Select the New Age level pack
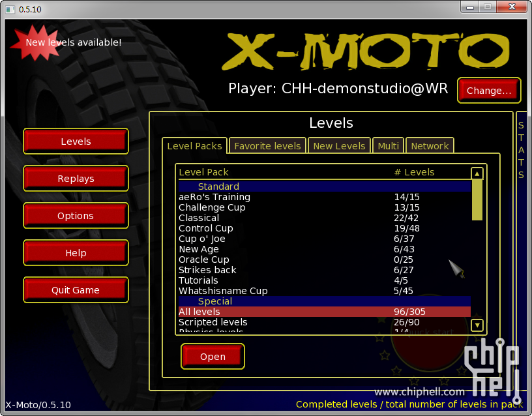Screen dimensions: 532x416 coord(325,249)
